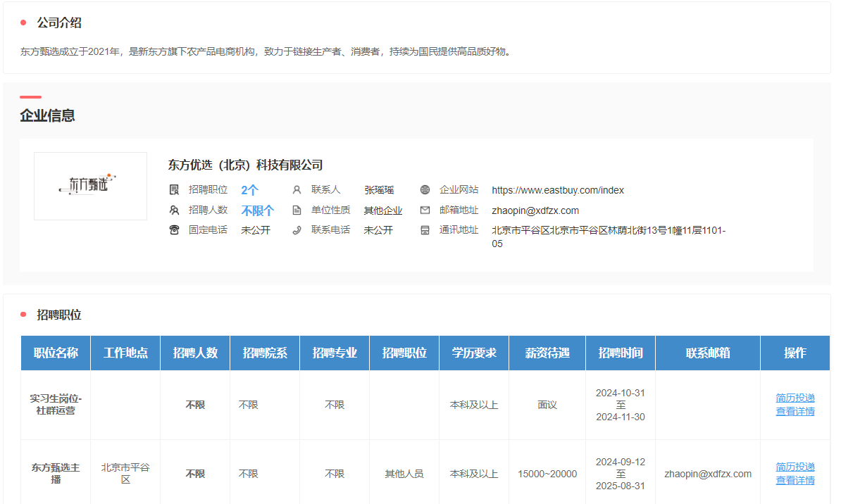
Task: Click the 职位名称 column header
Action: [56, 353]
